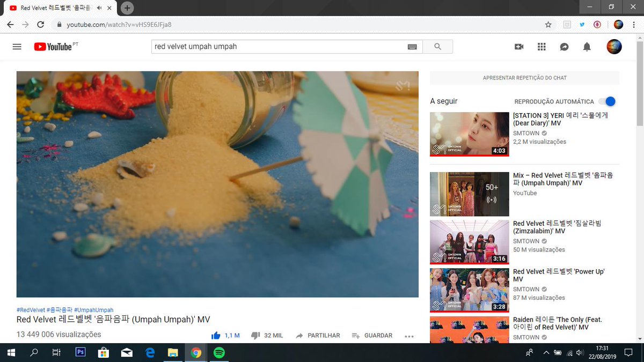Go back with the browser back arrow
This screenshot has height=362, width=644.
click(x=10, y=25)
